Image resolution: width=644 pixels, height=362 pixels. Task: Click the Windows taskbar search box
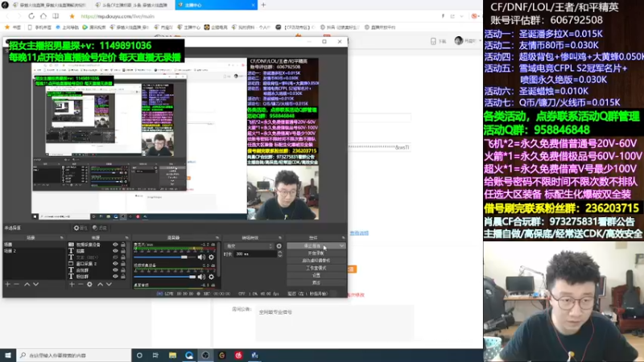74,356
